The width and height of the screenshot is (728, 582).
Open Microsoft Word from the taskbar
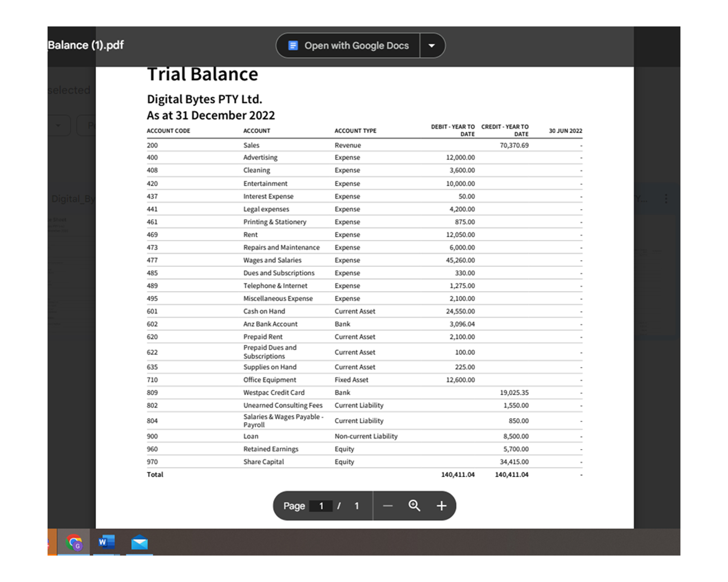coord(106,542)
